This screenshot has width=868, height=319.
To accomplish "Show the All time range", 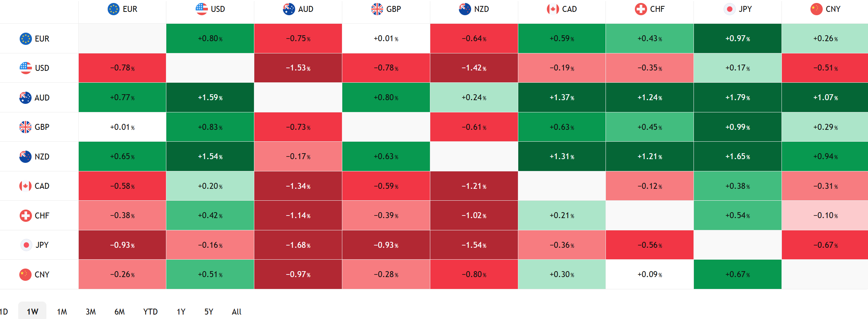I will (x=236, y=312).
